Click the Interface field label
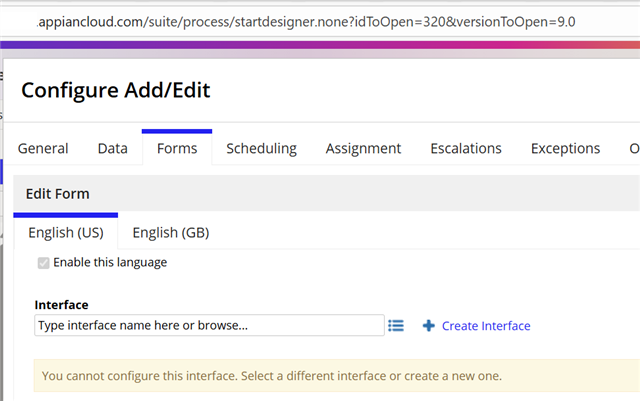Viewport: 640px width, 401px height. click(x=61, y=304)
